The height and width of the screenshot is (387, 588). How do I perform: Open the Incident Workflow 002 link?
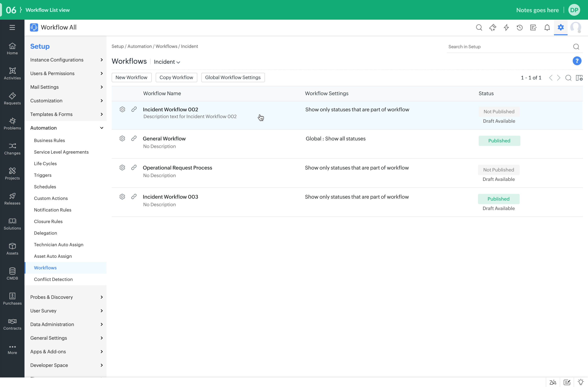point(170,109)
